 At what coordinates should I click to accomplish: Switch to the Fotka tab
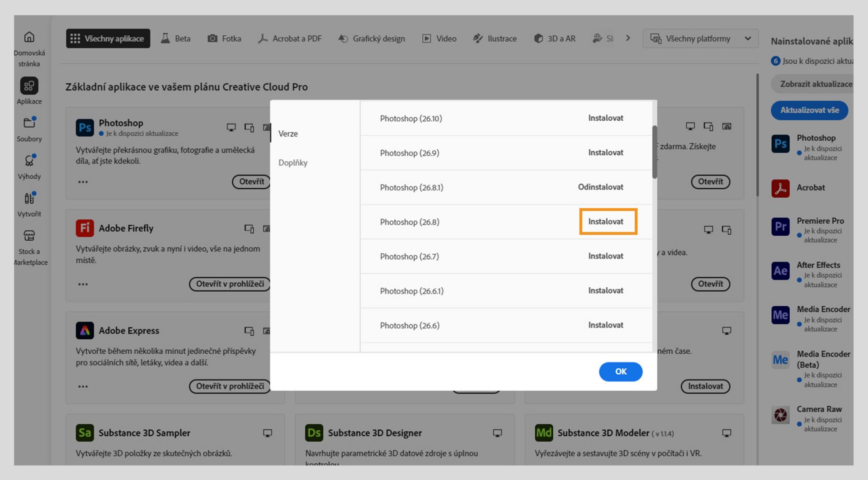(x=224, y=38)
